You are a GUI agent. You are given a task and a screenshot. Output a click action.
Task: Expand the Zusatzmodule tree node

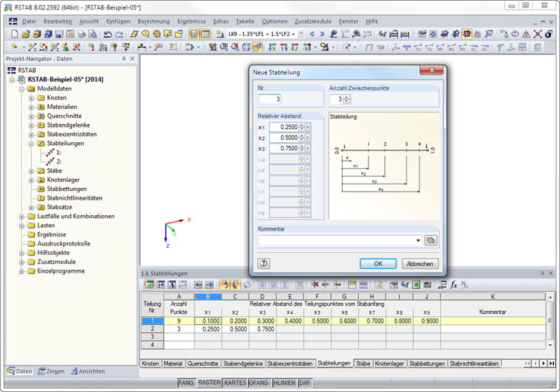click(22, 262)
